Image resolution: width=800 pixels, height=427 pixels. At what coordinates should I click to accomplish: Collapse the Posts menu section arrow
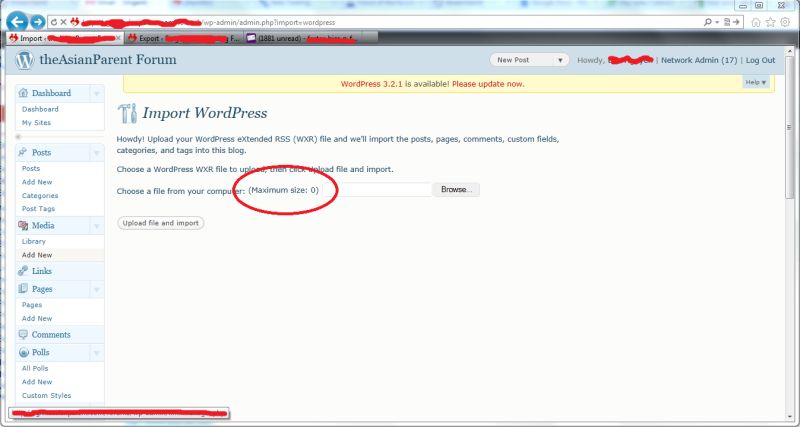[x=96, y=153]
